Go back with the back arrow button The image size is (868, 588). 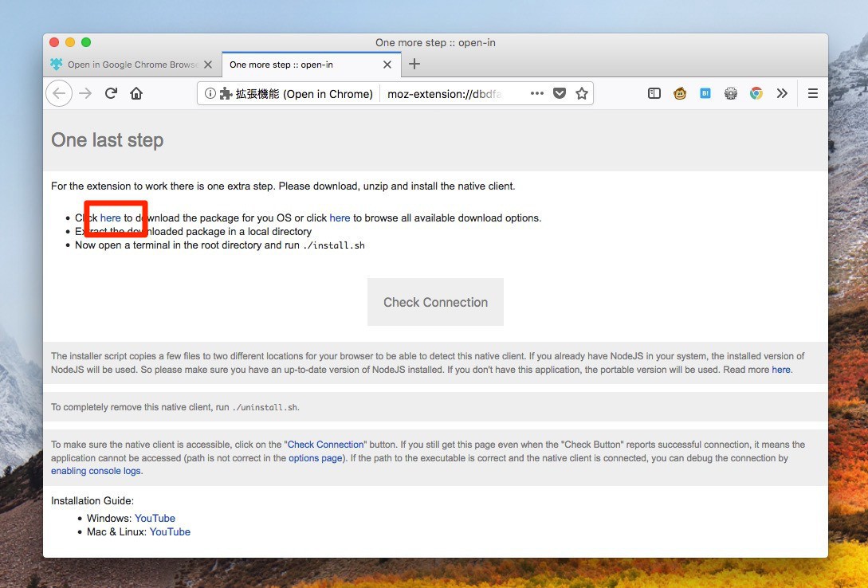point(59,93)
